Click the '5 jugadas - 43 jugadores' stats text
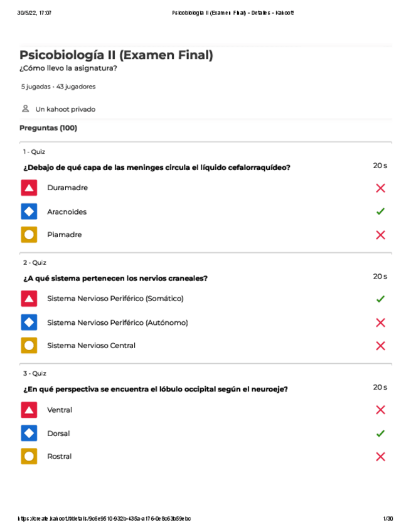This screenshot has width=411, height=532. [x=58, y=87]
